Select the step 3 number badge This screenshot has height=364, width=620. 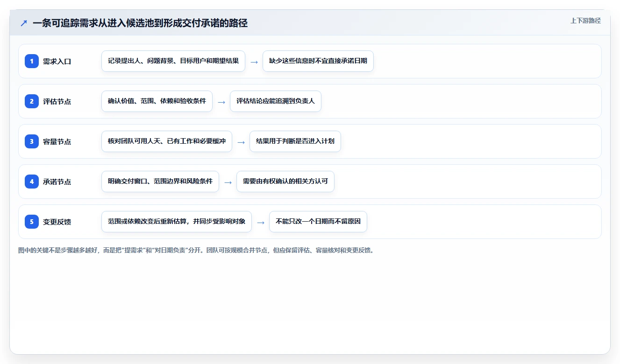pyautogui.click(x=32, y=141)
